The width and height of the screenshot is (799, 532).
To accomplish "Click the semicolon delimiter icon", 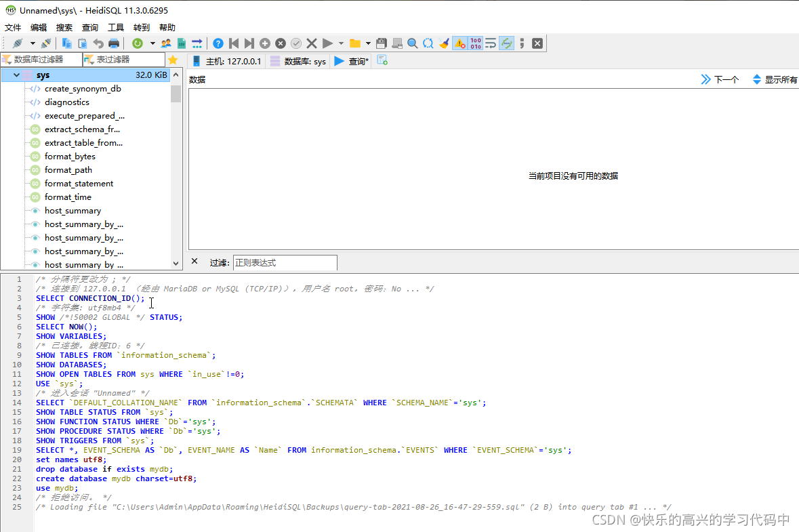I will click(x=522, y=43).
